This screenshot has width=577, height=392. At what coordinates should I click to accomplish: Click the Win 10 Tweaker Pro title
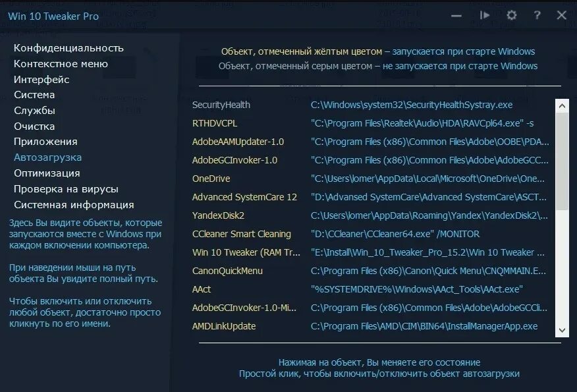click(x=53, y=16)
